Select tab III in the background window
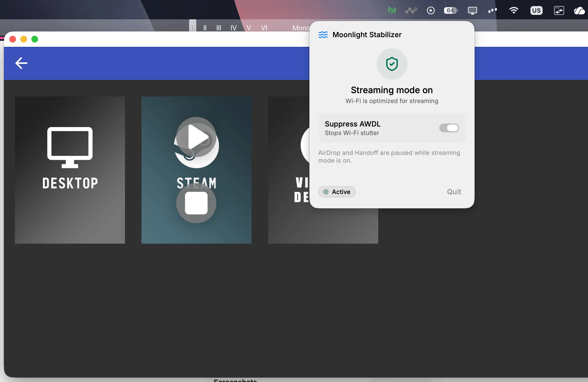Viewport: 588px width, 382px height. [219, 28]
